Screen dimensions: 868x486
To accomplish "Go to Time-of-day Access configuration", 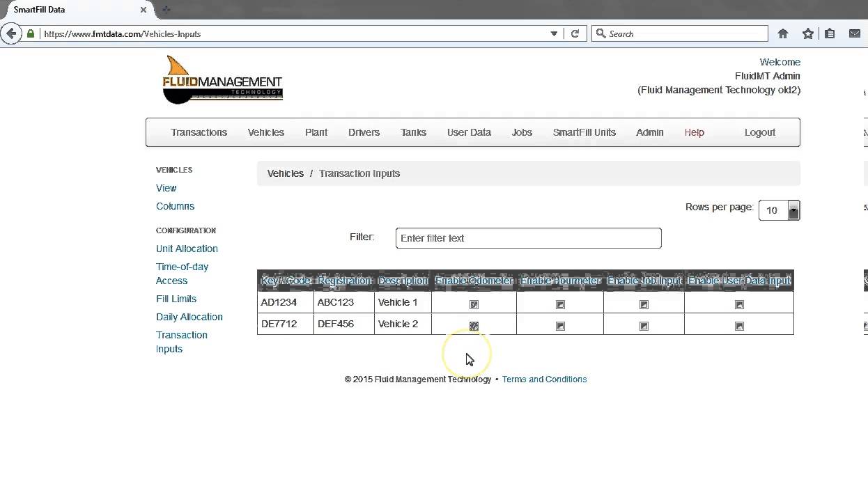I will [183, 274].
